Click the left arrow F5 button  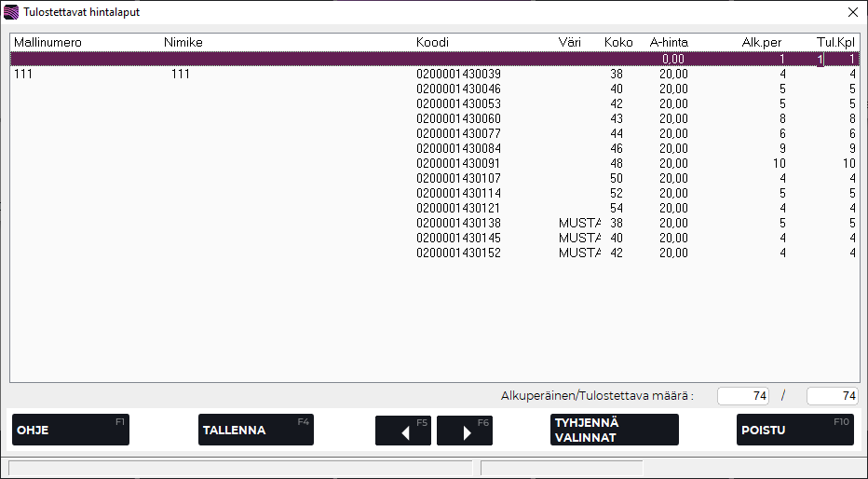coord(403,431)
